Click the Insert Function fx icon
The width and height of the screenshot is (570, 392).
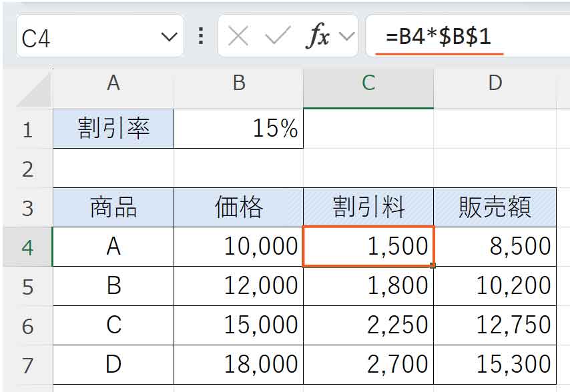[320, 37]
